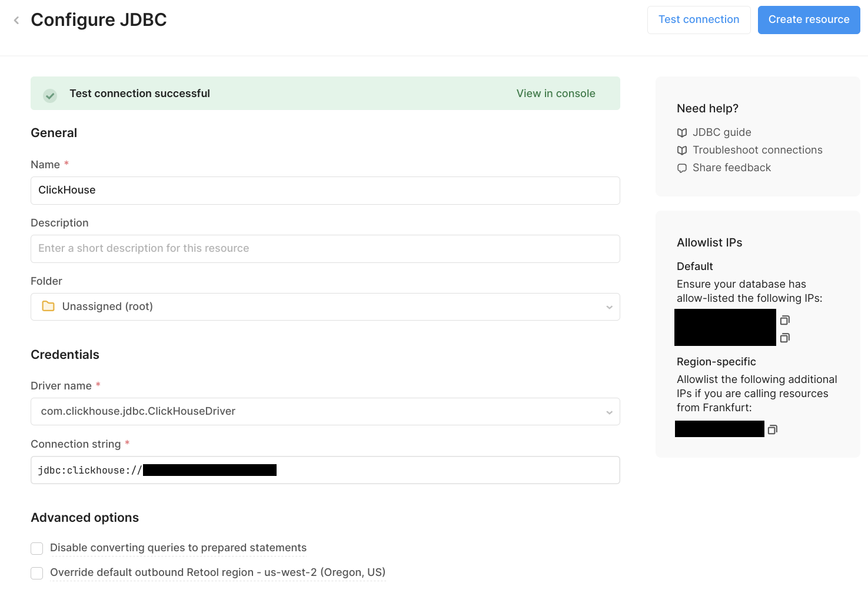
Task: Check Override default outbound Retool region
Action: point(37,573)
